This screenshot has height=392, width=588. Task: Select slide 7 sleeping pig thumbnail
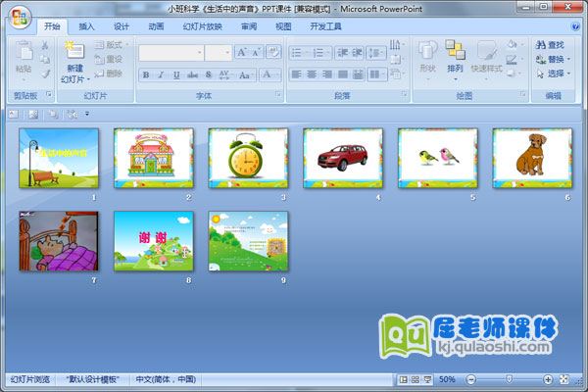59,241
